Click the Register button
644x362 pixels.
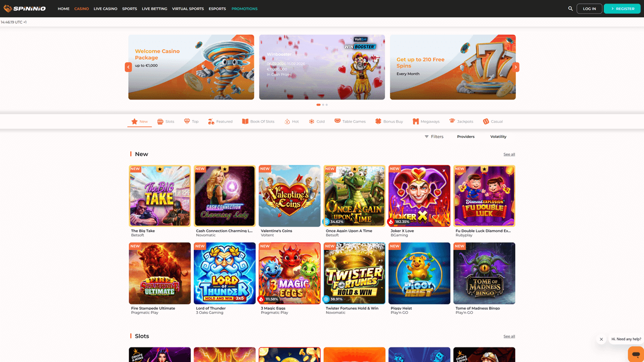click(622, 9)
